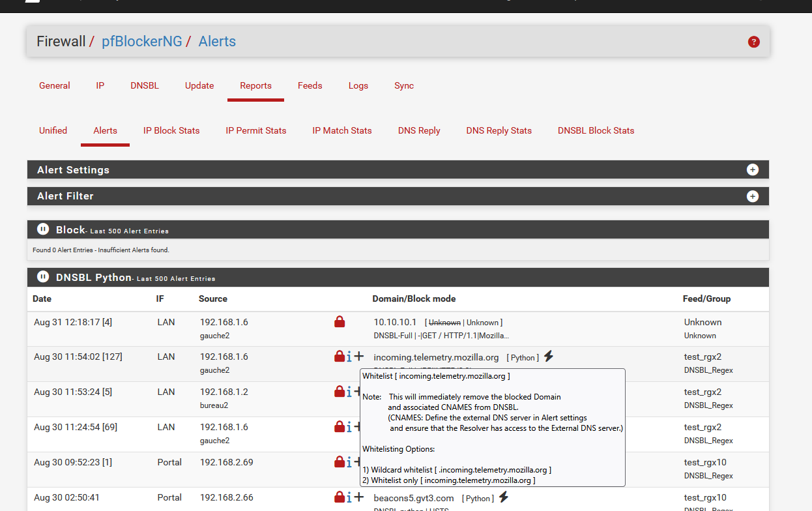Click lock icon in Aug 30 11:24:54 row

[340, 427]
